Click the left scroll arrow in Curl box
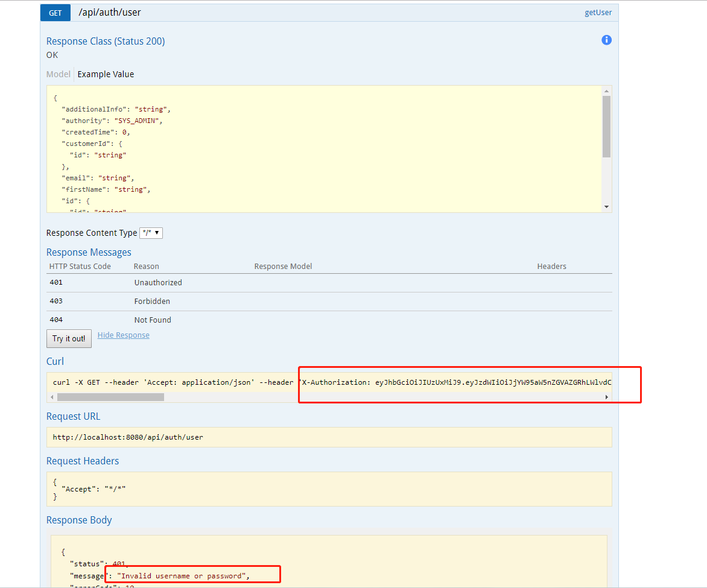Image resolution: width=707 pixels, height=588 pixels. tap(52, 397)
